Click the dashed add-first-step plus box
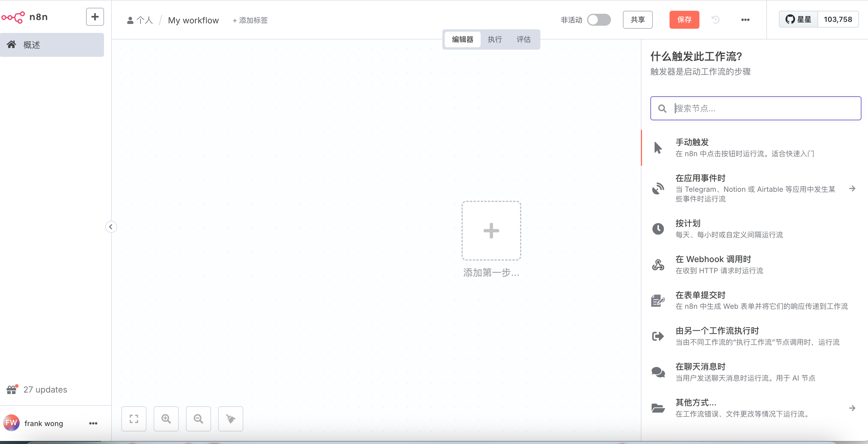Viewport: 868px width, 444px height. click(491, 231)
